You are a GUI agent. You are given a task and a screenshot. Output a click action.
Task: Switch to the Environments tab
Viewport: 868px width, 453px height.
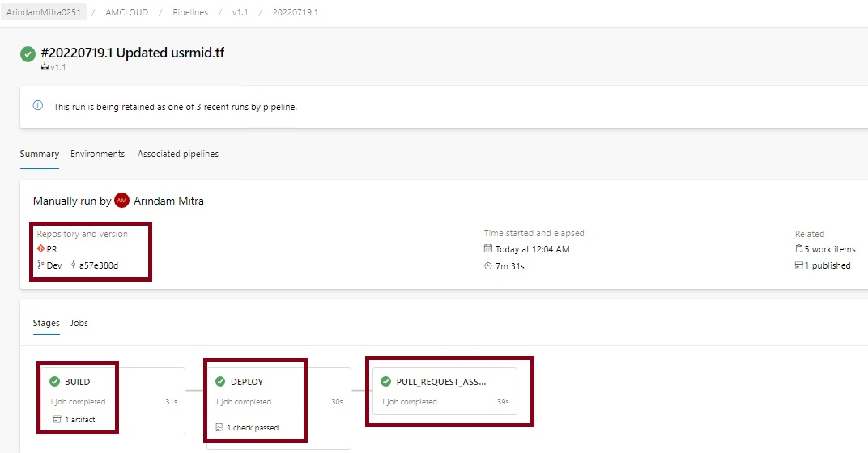coord(97,154)
